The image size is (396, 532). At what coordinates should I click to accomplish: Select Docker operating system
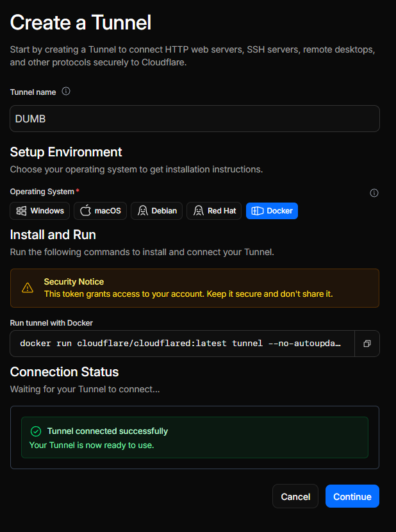pos(272,211)
